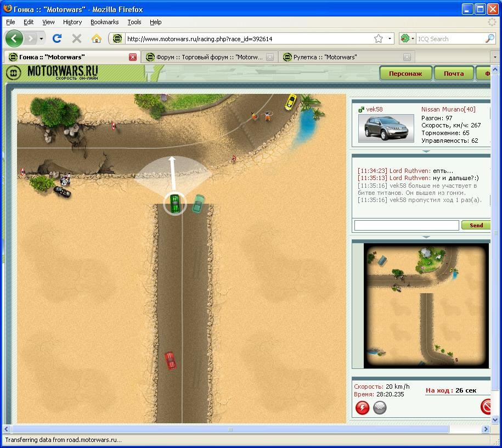The image size is (502, 448).
Task: Click the gray signal round button
Action: coord(380,407)
